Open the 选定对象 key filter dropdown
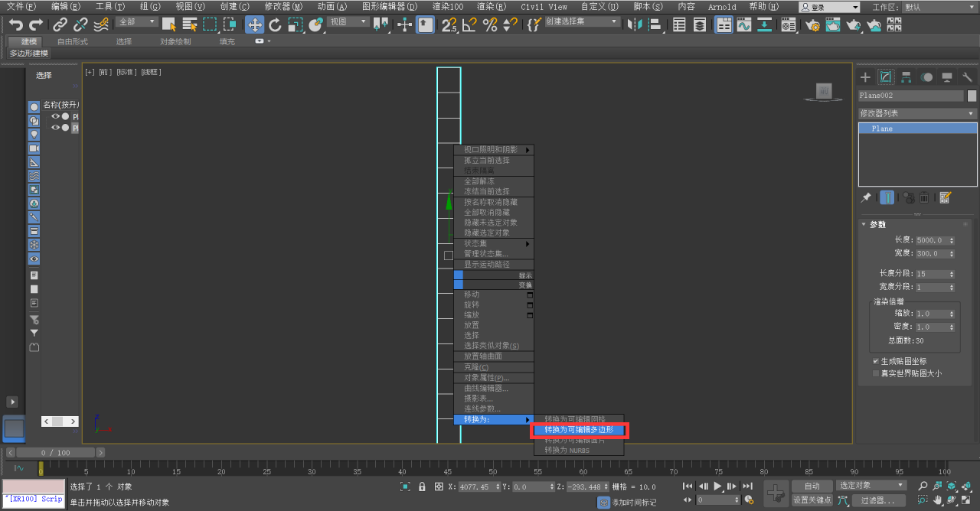 coord(871,485)
